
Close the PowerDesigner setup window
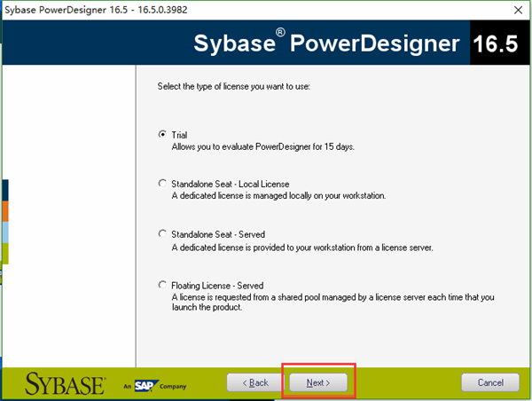[518, 10]
